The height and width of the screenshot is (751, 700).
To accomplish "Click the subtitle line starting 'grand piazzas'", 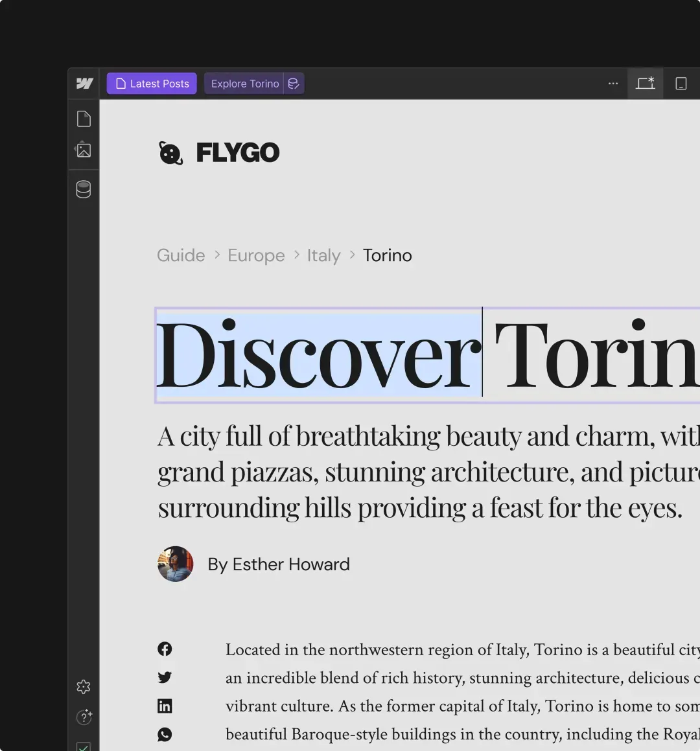I will click(429, 472).
